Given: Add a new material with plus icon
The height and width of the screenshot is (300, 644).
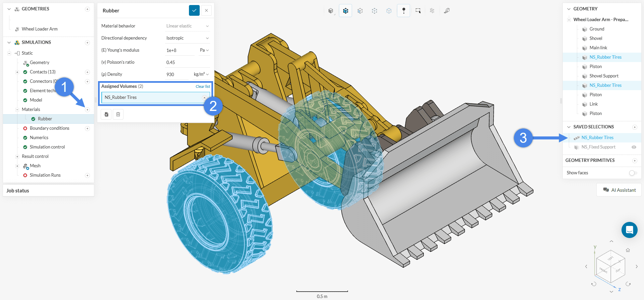Looking at the screenshot, I should point(87,110).
